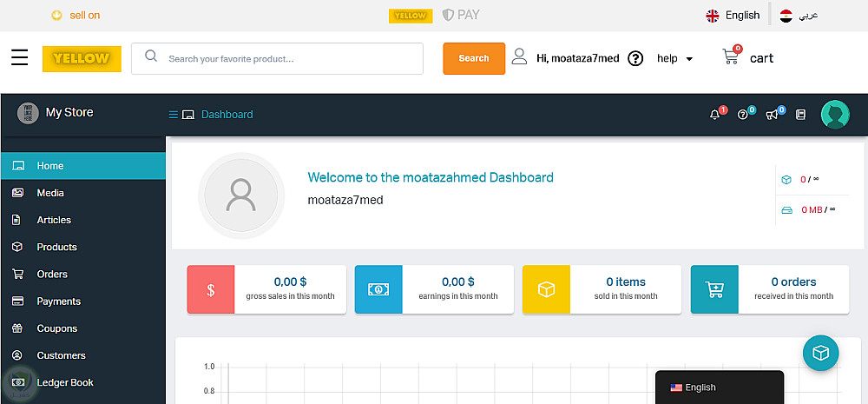Click the cart text link
This screenshot has width=868, height=404.
(762, 58)
